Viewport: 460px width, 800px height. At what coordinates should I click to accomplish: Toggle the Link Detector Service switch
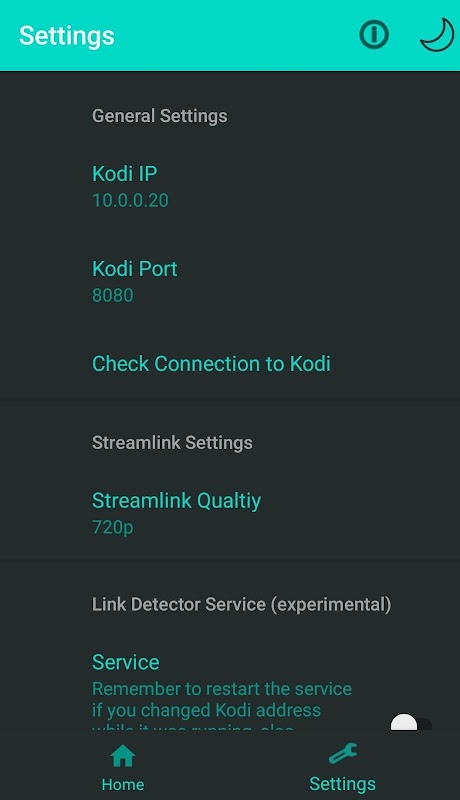(411, 723)
